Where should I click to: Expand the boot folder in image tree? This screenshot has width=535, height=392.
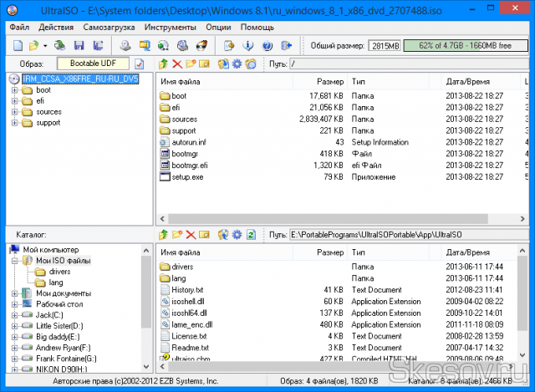[14, 89]
